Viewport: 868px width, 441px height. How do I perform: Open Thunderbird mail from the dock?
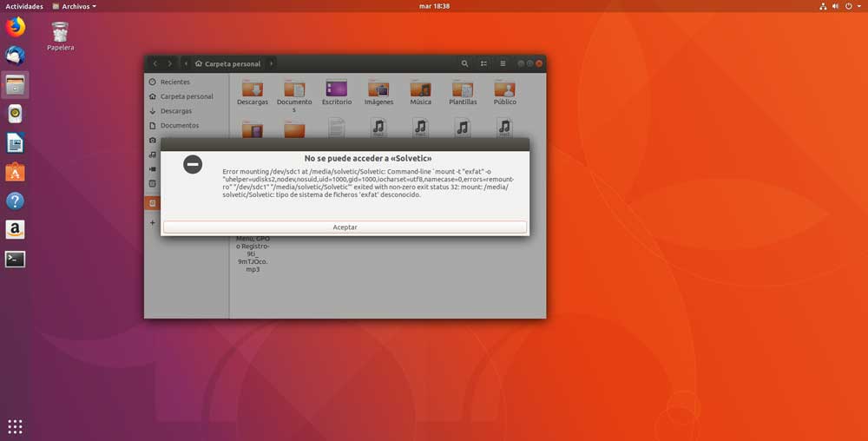[15, 56]
